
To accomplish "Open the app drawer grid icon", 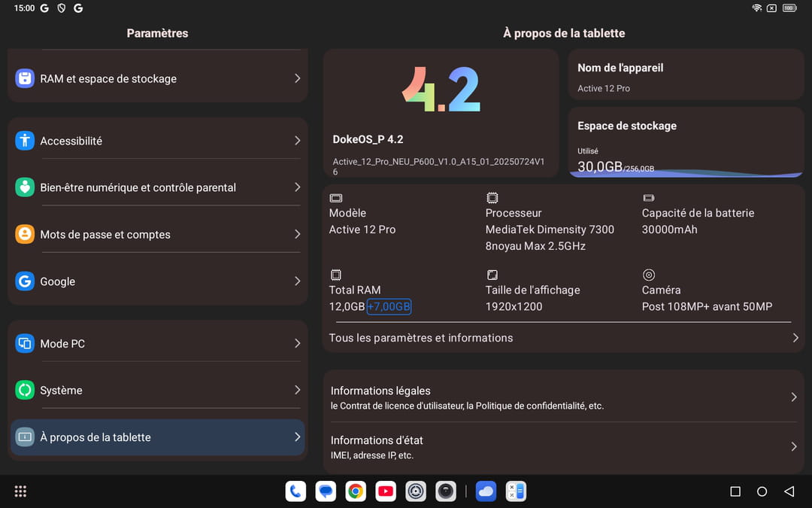I will (x=20, y=491).
